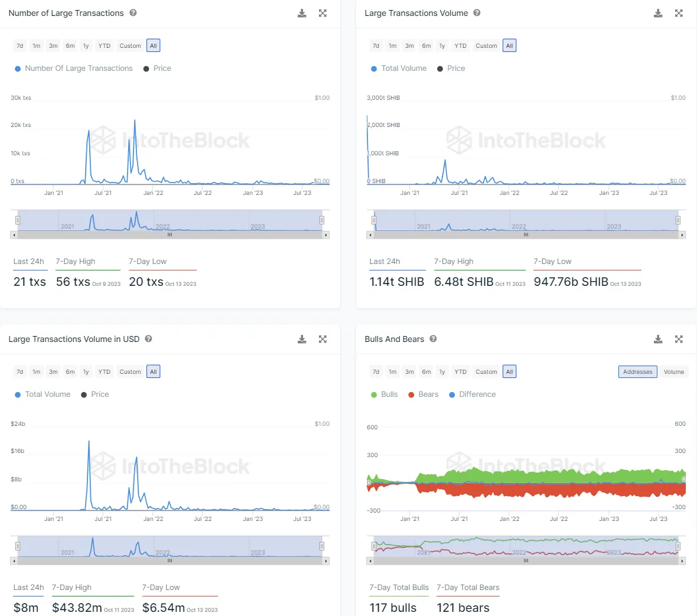Select Addresses view in Bulls And Bears
697x616 pixels.
637,372
